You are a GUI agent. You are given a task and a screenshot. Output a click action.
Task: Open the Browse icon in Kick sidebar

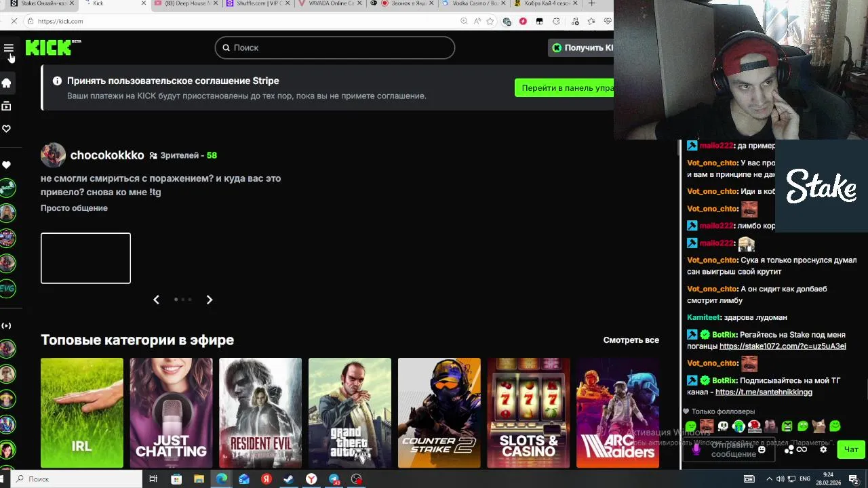pyautogui.click(x=7, y=106)
